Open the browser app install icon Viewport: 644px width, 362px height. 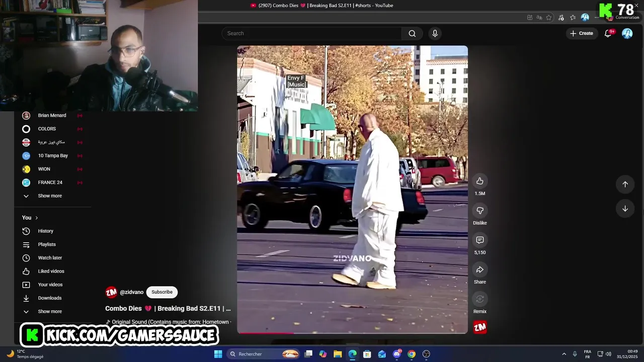[530, 17]
